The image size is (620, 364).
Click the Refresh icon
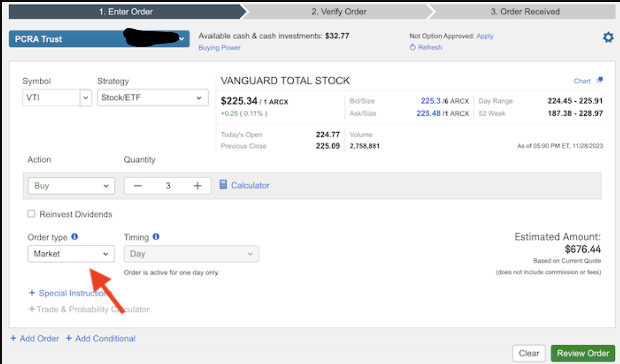(x=413, y=47)
